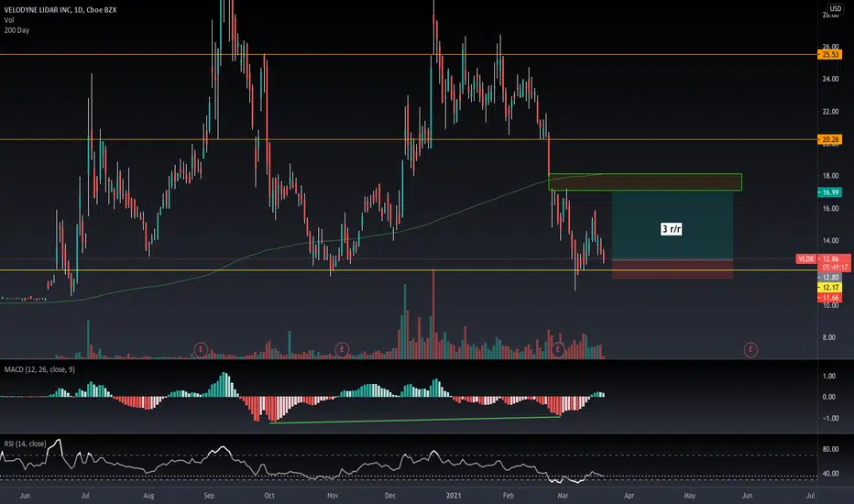Click the 12.80 entry price tag
The width and height of the screenshot is (854, 504).
coord(830,278)
